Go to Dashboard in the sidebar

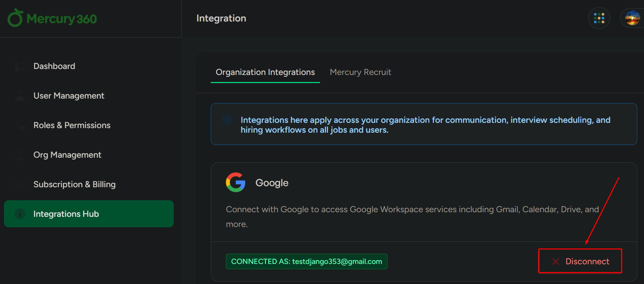point(89,66)
